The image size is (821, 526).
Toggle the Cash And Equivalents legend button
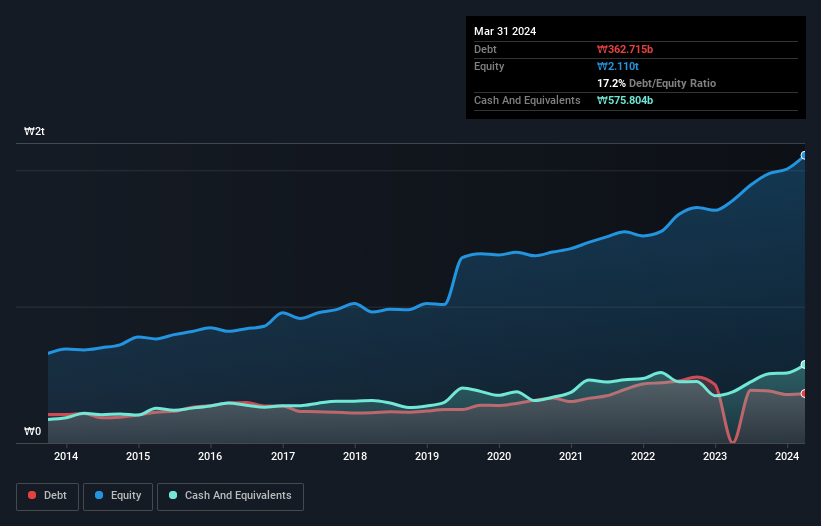(x=230, y=496)
